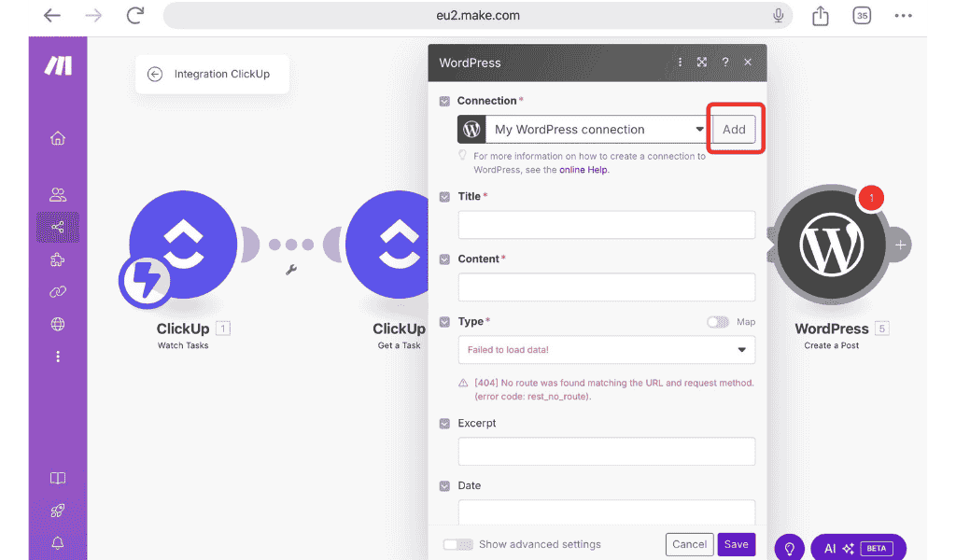Screen dimensions: 956x560
Task: Click the Integration ClickUp scenario name
Action: tap(222, 74)
